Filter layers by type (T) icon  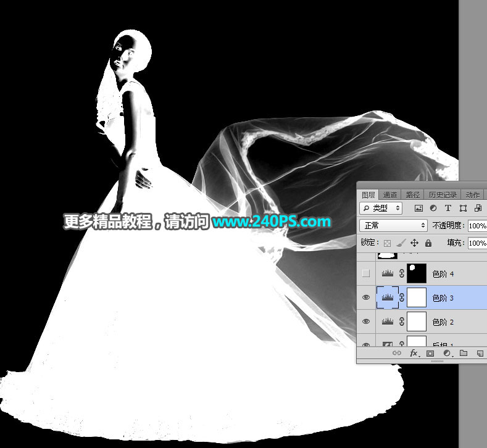[x=448, y=209]
